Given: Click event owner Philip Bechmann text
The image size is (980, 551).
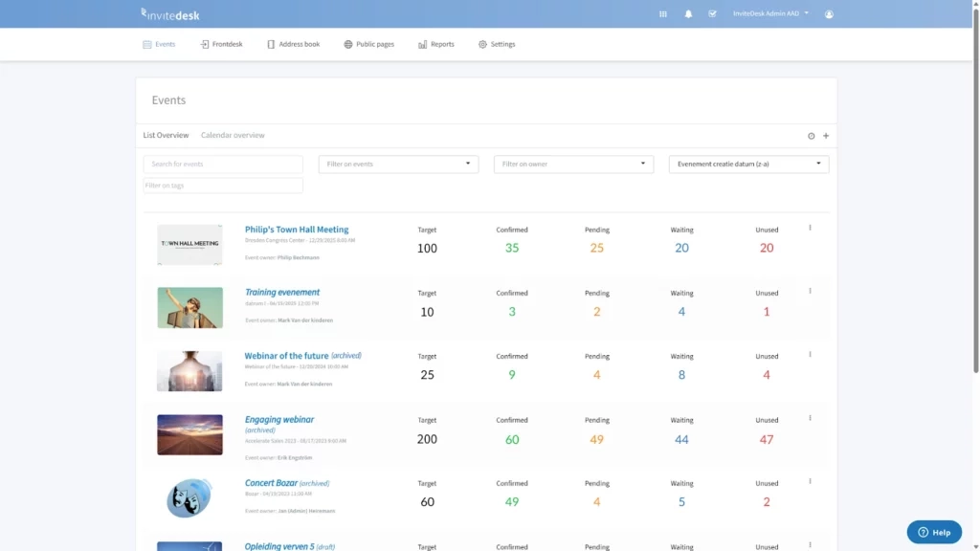Looking at the screenshot, I should (x=299, y=257).
